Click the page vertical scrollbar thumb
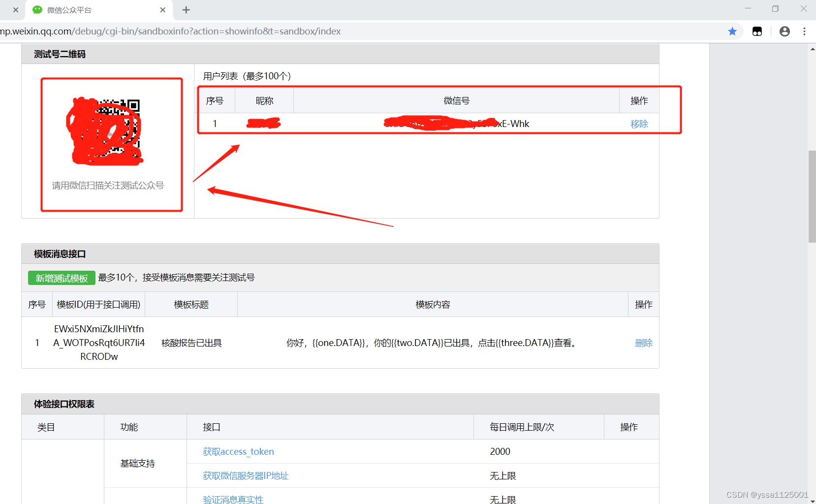Viewport: 816px width, 504px height. (812, 197)
